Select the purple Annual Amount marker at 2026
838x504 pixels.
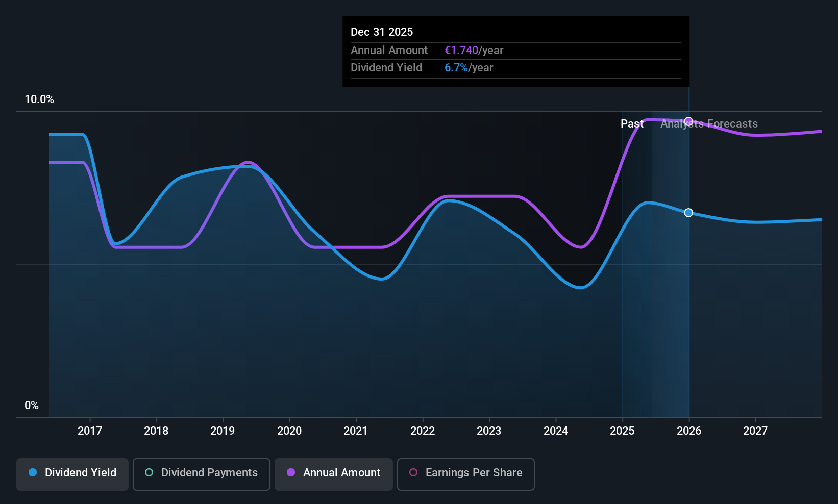coord(688,121)
